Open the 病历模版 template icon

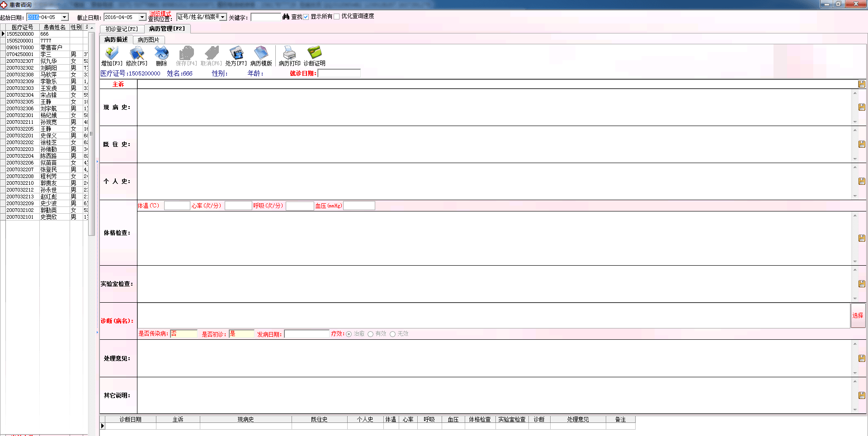tap(261, 53)
